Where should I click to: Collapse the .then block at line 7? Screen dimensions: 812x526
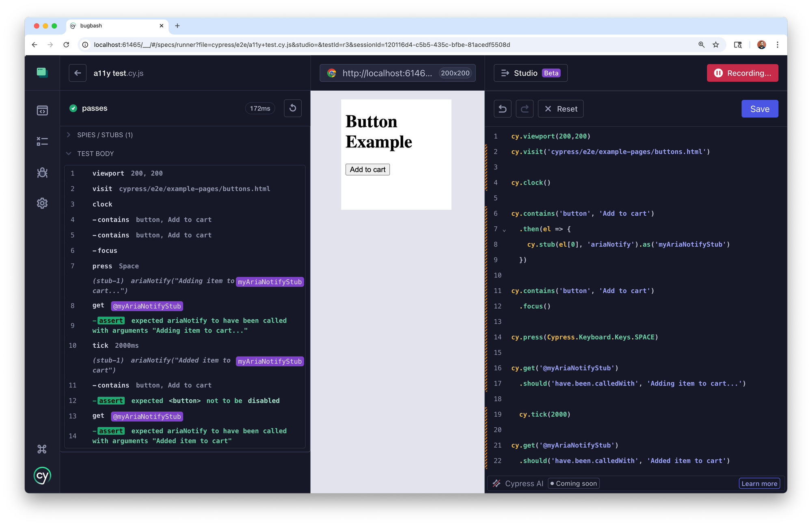pyautogui.click(x=504, y=229)
